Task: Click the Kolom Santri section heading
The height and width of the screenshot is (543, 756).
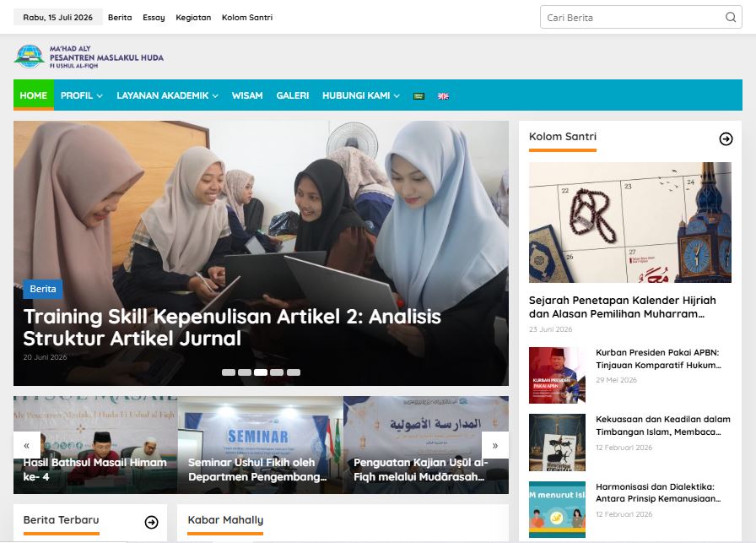Action: point(563,137)
